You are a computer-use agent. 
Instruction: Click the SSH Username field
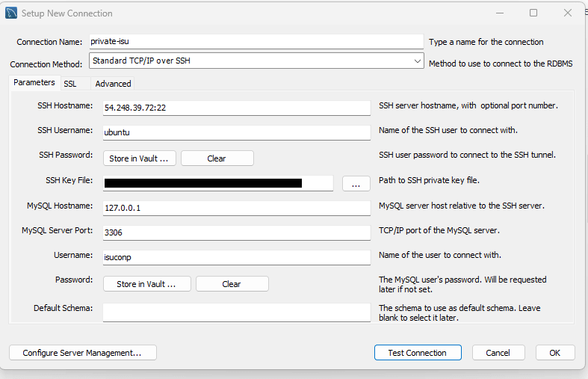coord(237,133)
